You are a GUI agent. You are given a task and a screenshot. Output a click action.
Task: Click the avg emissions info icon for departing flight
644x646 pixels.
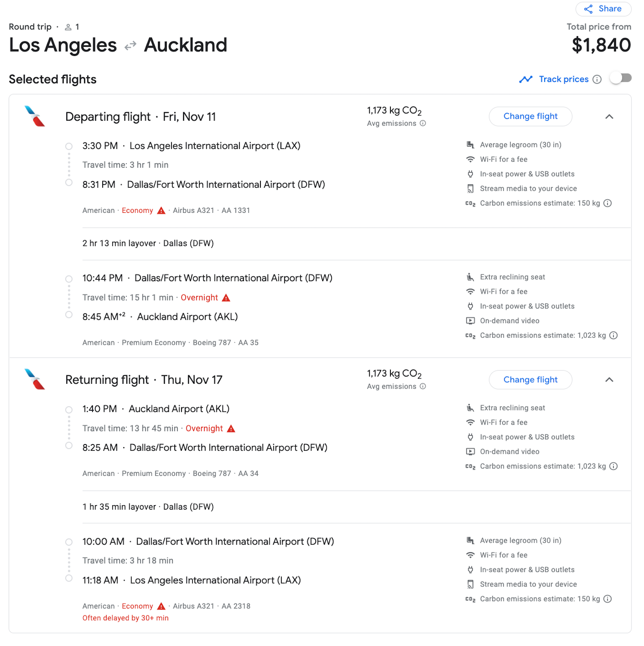point(422,123)
